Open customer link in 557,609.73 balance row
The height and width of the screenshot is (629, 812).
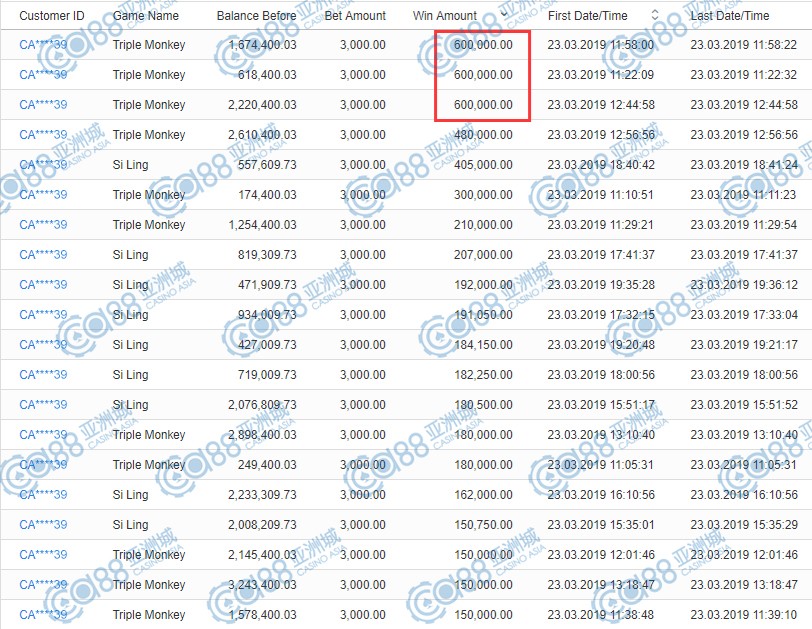(43, 165)
